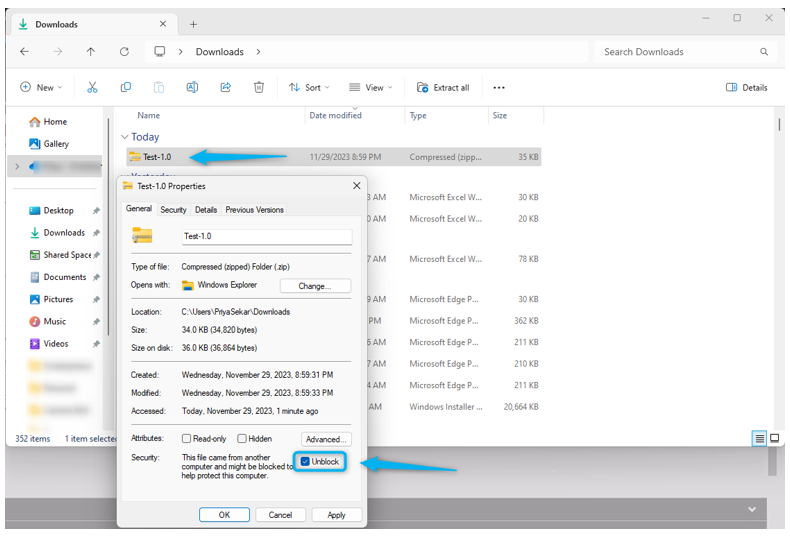Open Pictures in quick access
Image resolution: width=790 pixels, height=537 pixels.
[51, 299]
